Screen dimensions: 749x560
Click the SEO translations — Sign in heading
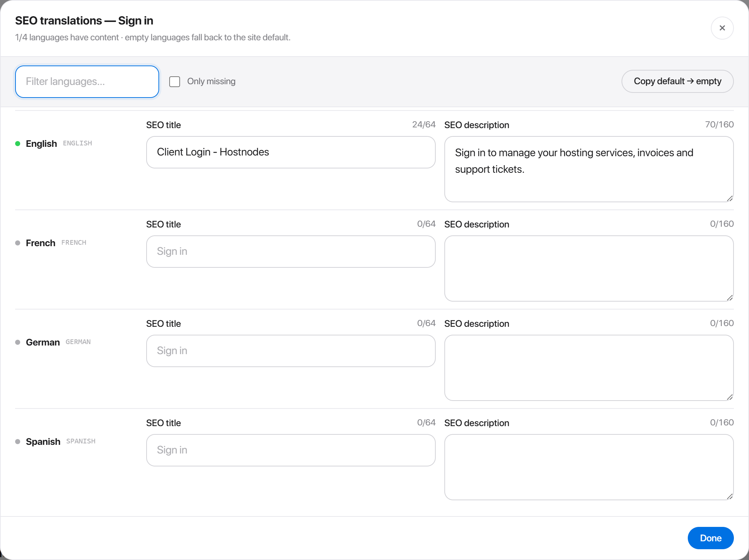[x=84, y=21]
